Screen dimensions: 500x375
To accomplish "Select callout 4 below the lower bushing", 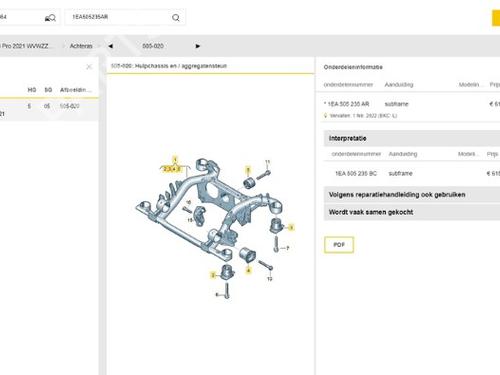I will [x=248, y=271].
